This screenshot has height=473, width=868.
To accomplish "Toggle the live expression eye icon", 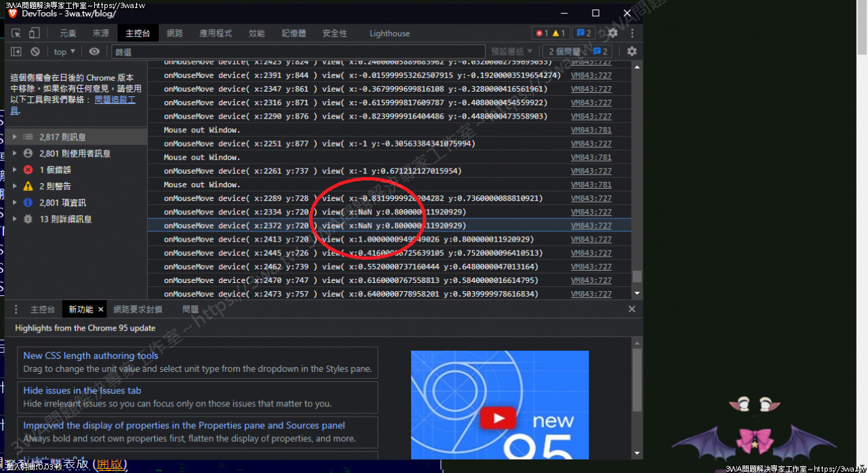I will (94, 52).
